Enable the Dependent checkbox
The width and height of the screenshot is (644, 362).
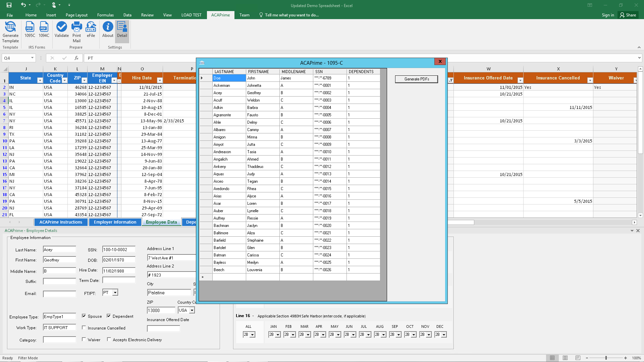[109, 316]
